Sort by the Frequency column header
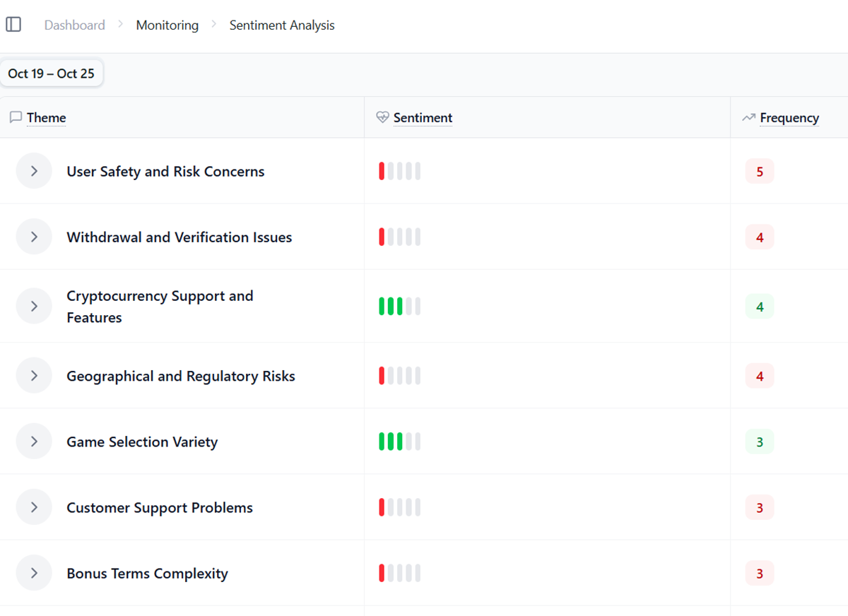Image resolution: width=848 pixels, height=616 pixels. pyautogui.click(x=789, y=118)
